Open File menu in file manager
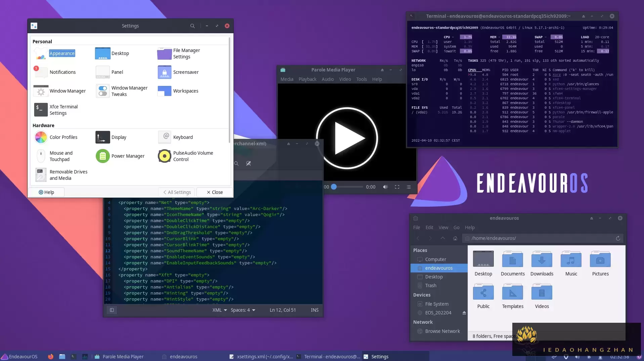This screenshot has width=644, height=361. (x=417, y=227)
